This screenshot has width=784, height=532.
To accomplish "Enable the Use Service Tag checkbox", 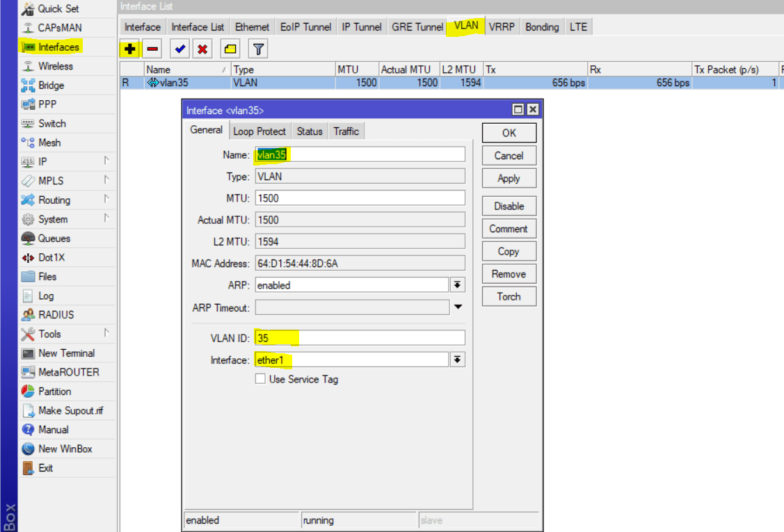I will click(x=260, y=379).
